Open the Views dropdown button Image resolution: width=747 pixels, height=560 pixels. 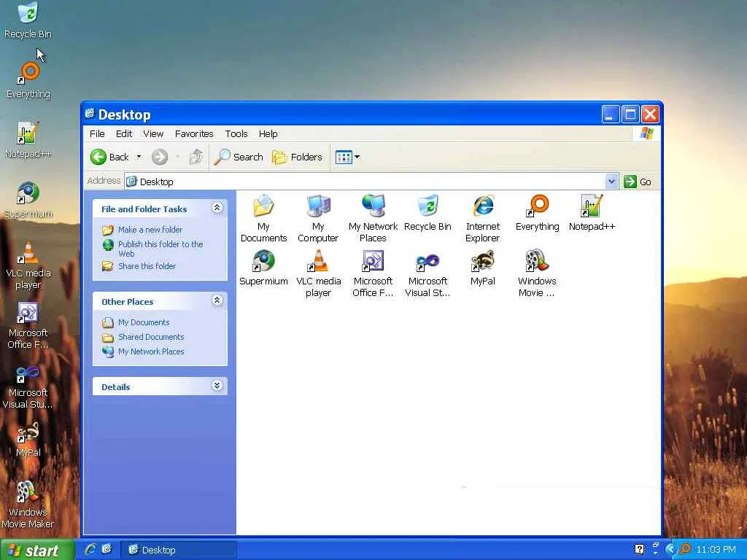coord(347,157)
